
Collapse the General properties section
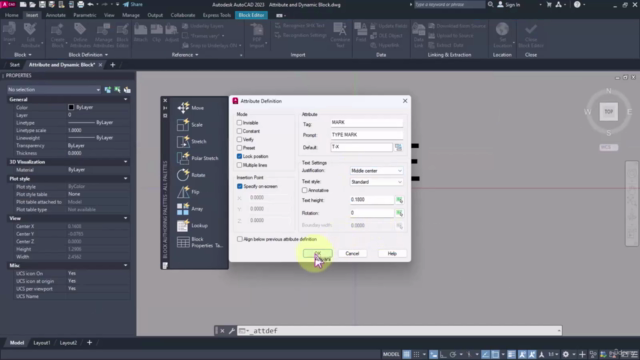125,100
